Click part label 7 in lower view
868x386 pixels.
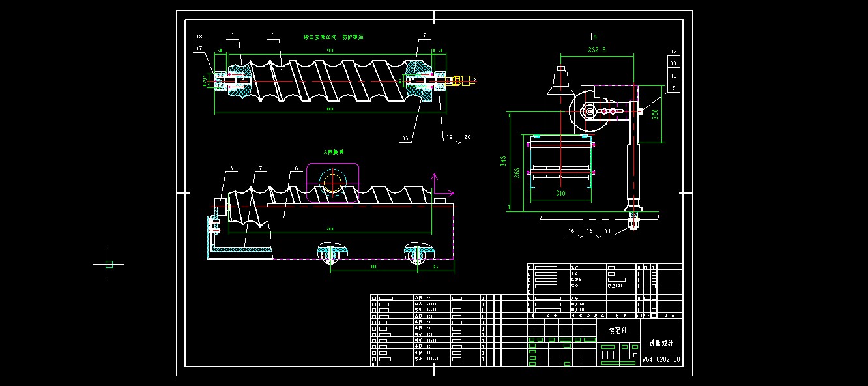259,168
